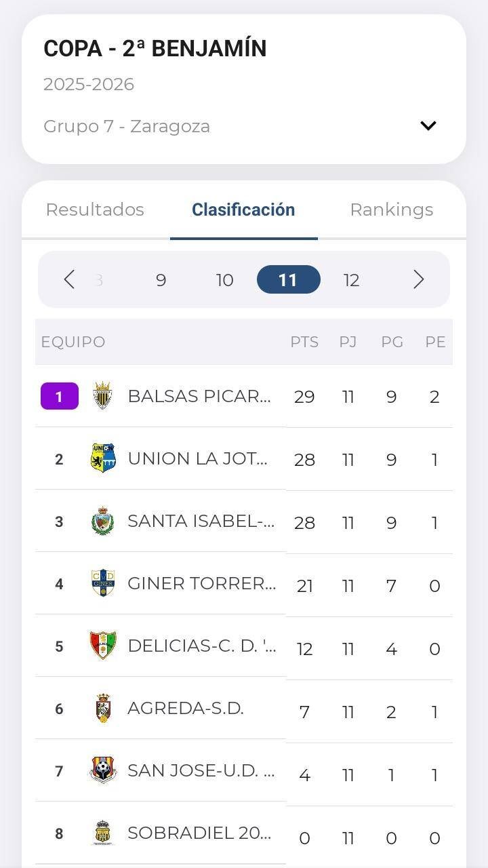Tap the highlighted matchday 11 pill

289,279
